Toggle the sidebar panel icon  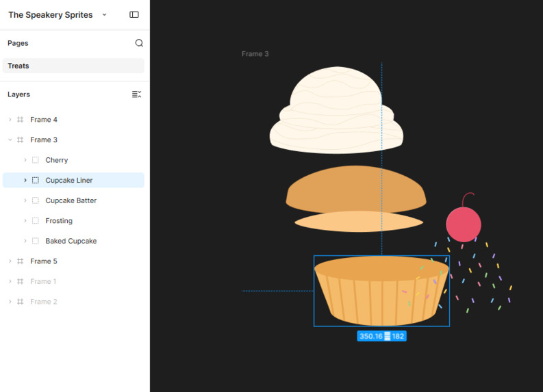tap(134, 14)
